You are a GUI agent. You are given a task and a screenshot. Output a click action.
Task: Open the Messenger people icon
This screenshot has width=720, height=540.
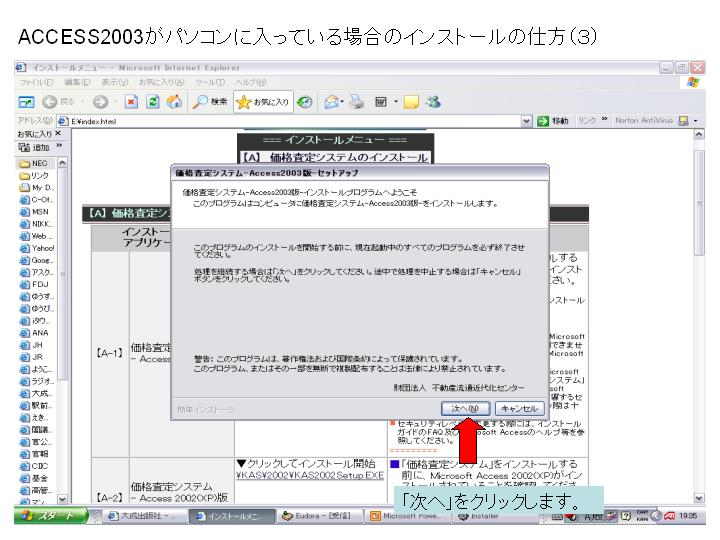click(433, 102)
